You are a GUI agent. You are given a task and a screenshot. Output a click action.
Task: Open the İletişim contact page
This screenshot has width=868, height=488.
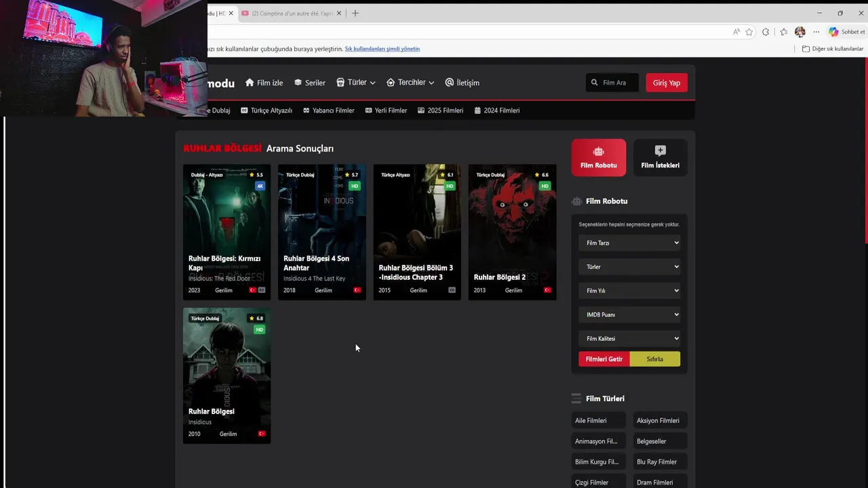tap(462, 83)
